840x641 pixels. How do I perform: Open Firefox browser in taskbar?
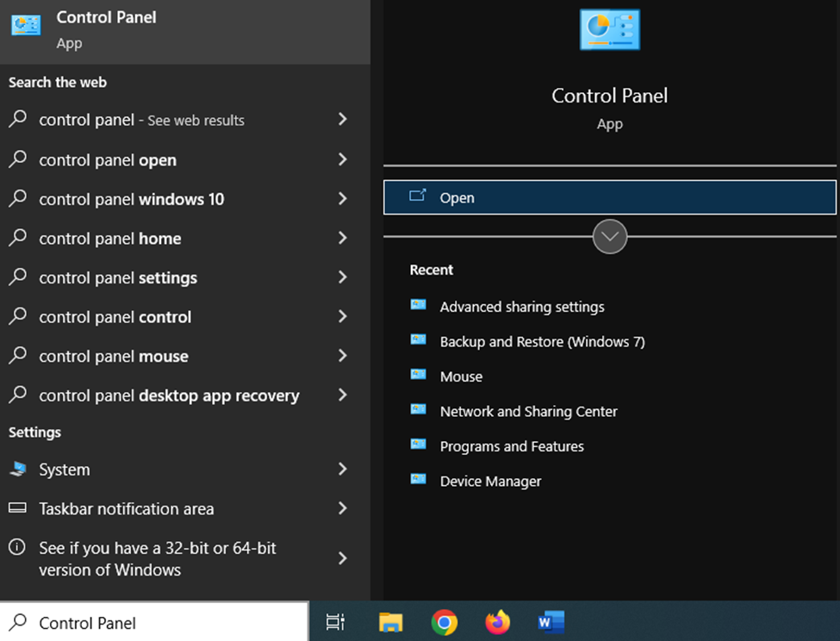pyautogui.click(x=497, y=622)
